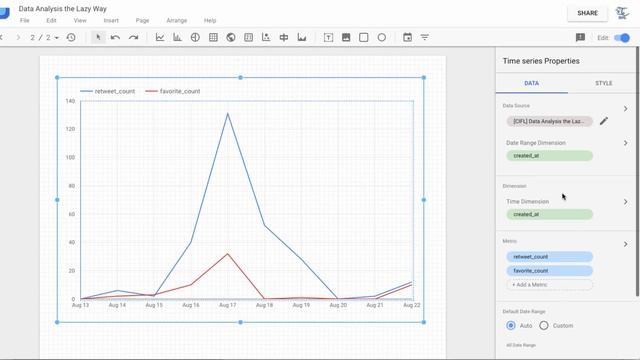
Task: Insert a time series chart
Action: point(160,38)
